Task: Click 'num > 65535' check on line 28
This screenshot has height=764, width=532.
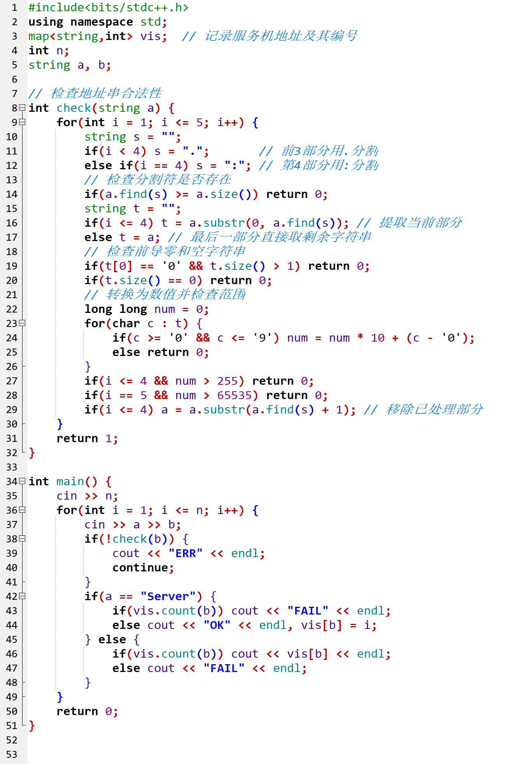Action: click(213, 395)
